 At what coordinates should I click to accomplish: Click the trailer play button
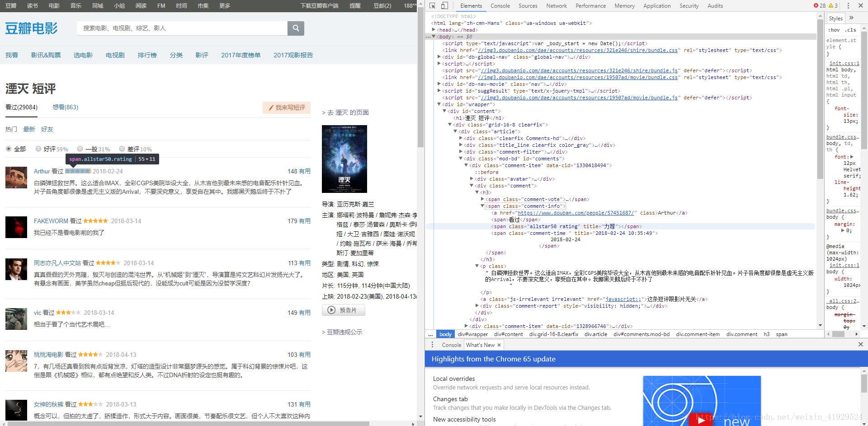[x=343, y=310]
